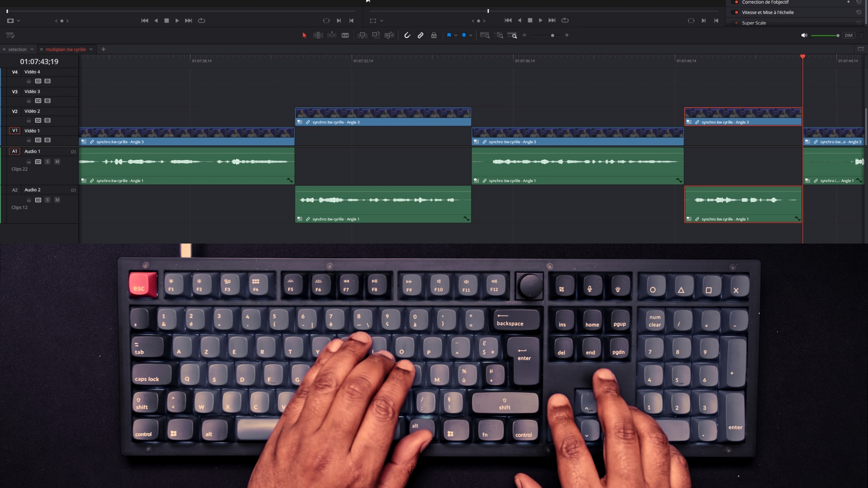Select the Blade edit mode tool
Screen dimensions: 868x488
[345, 35]
